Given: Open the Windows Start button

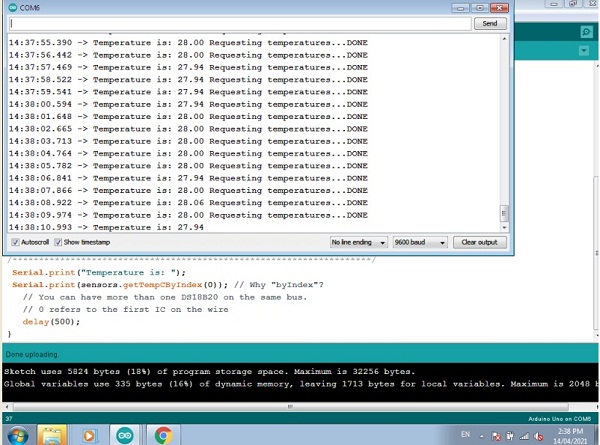Looking at the screenshot, I should [x=18, y=435].
